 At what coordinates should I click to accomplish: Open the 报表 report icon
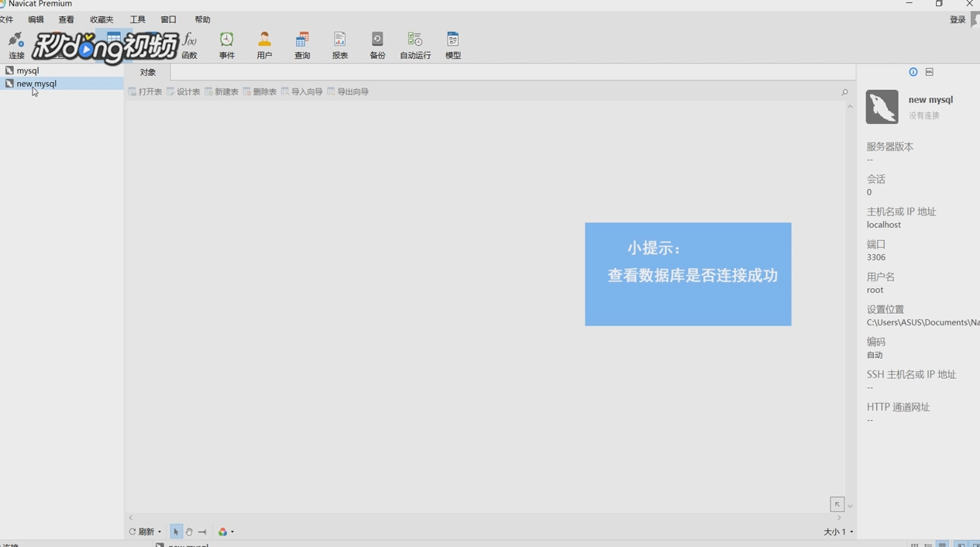tap(340, 45)
